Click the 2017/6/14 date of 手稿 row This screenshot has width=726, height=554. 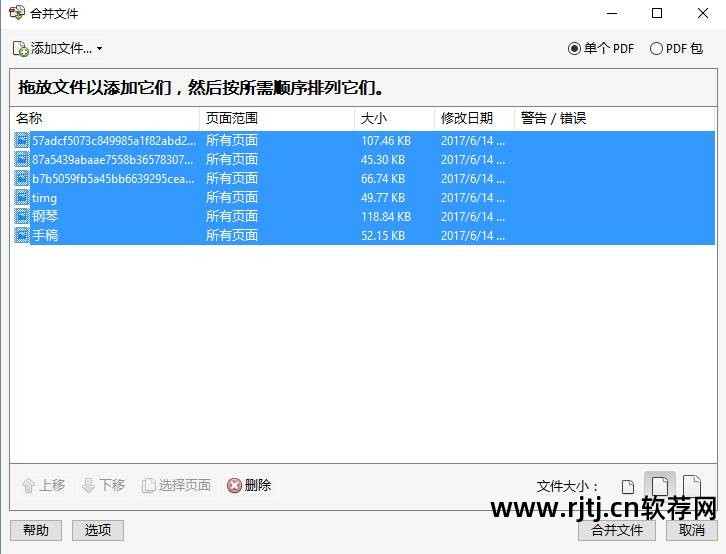point(473,236)
